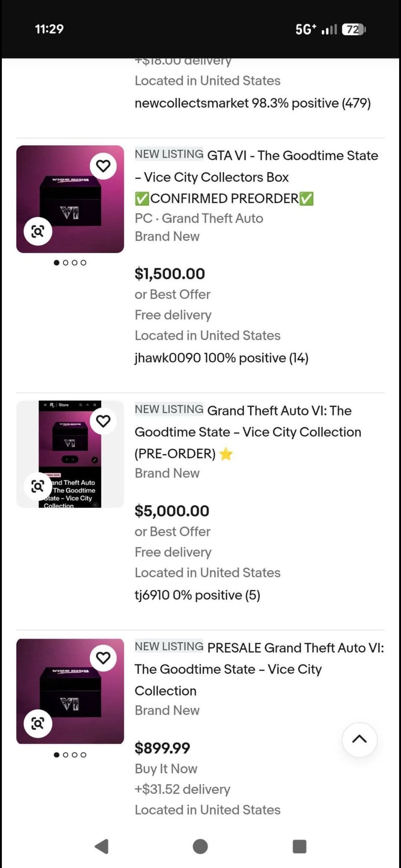Viewport: 401px width, 868px height.
Task: Add $899.99 PRESALE listing to watchlist heart
Action: pos(103,658)
